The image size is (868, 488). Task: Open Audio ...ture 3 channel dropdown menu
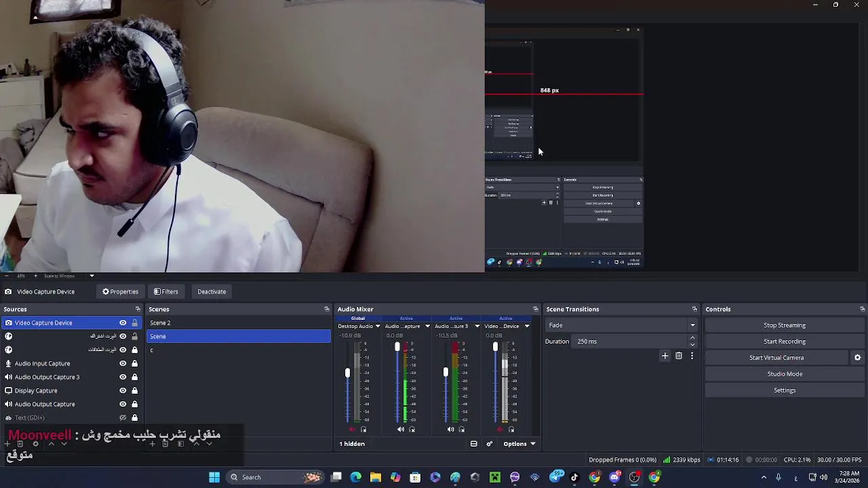(x=477, y=326)
